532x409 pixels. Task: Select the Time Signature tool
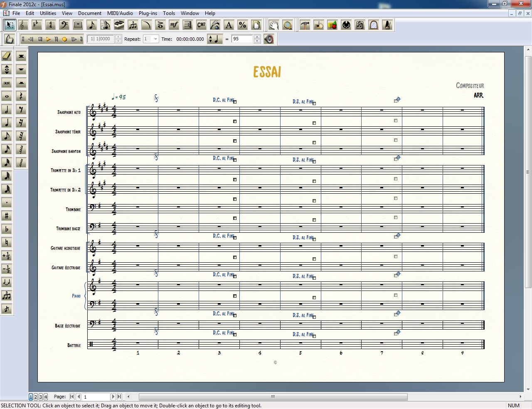pos(50,25)
